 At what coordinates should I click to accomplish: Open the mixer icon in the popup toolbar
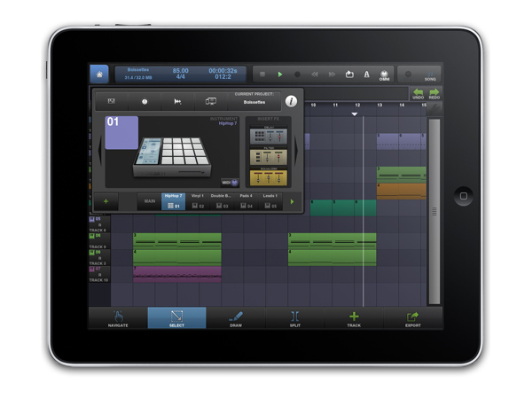112,101
